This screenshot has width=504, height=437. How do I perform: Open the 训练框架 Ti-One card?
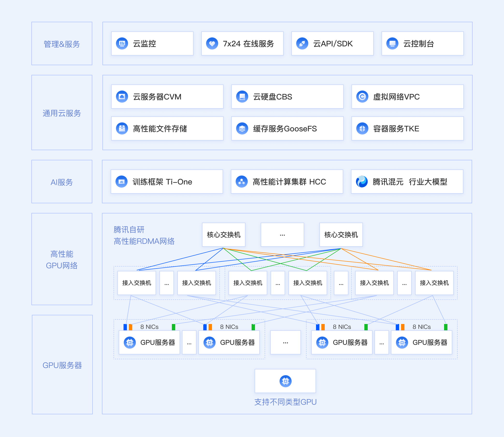pos(167,181)
